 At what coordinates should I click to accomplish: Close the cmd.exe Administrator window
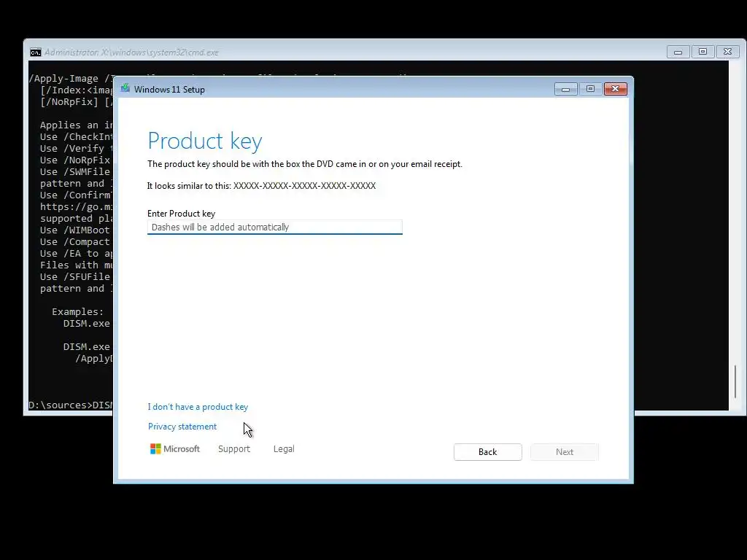coord(727,52)
